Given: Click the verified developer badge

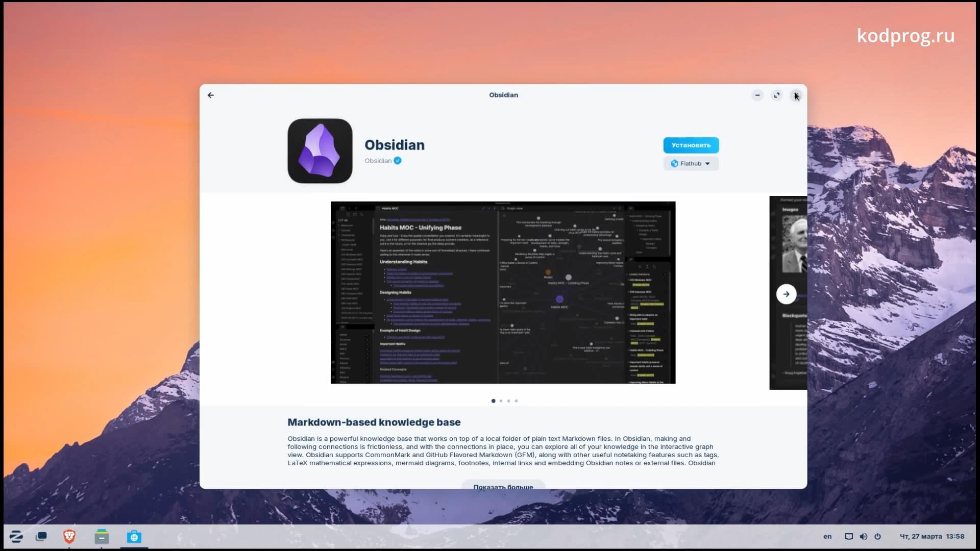Looking at the screenshot, I should (398, 161).
